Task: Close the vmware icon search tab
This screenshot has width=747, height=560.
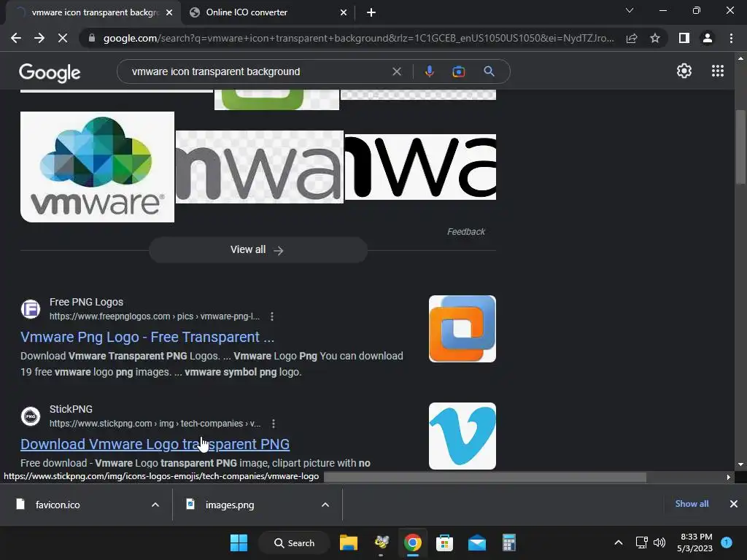Action: click(x=169, y=12)
